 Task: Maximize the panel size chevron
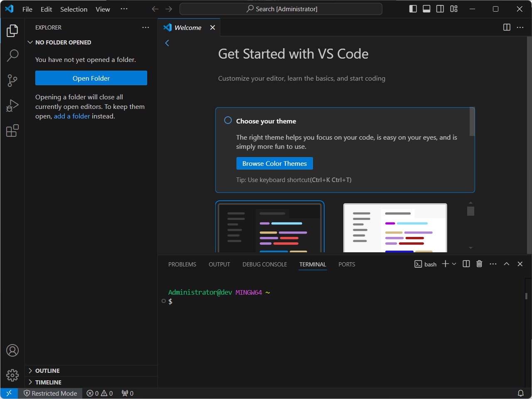507,264
